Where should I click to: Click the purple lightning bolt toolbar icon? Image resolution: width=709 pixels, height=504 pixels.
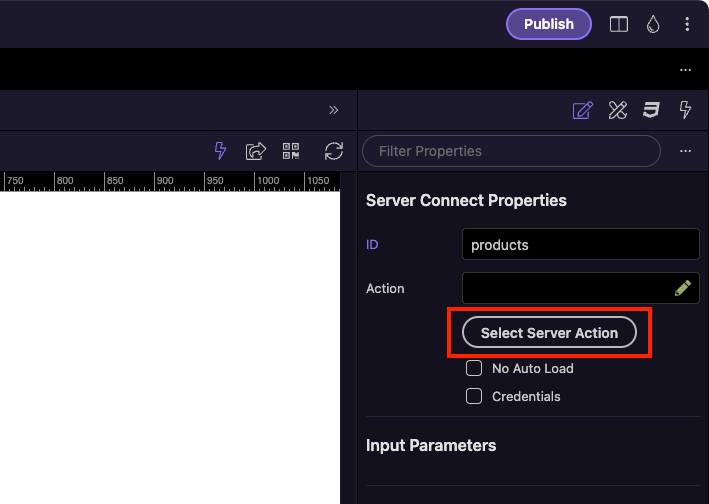[x=221, y=151]
